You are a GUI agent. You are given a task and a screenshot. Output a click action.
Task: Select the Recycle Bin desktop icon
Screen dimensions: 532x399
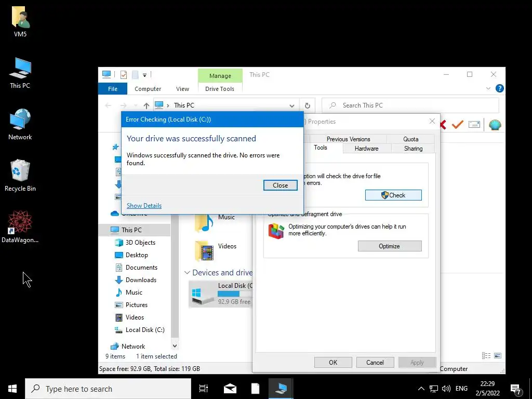pyautogui.click(x=20, y=176)
